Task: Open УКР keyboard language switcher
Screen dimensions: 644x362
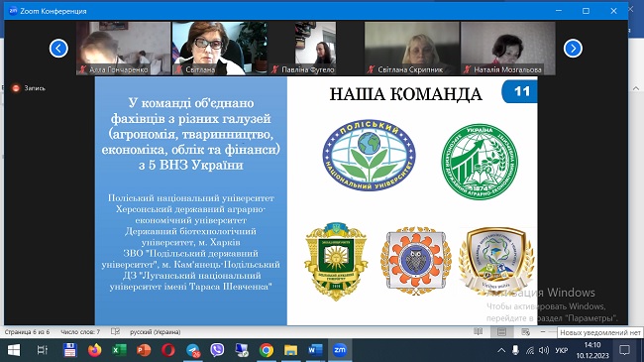Action: pos(562,350)
